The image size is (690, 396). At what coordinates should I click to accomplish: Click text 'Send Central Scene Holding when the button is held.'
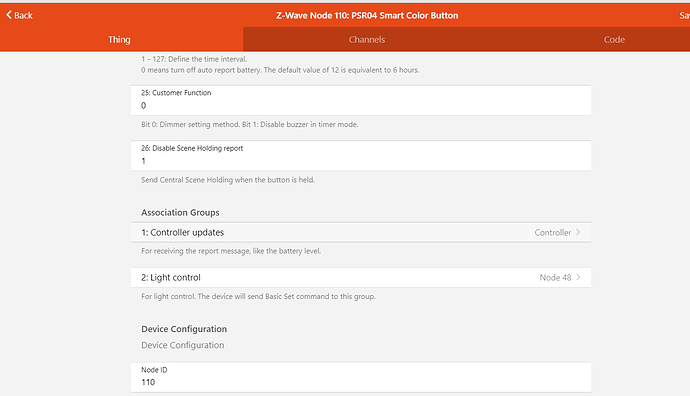point(228,180)
